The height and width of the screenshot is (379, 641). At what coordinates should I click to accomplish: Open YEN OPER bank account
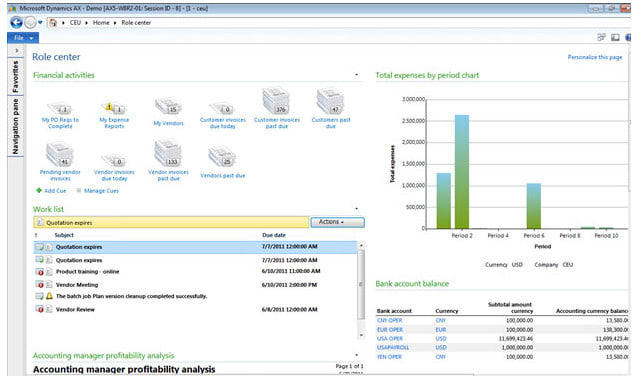pyautogui.click(x=390, y=357)
